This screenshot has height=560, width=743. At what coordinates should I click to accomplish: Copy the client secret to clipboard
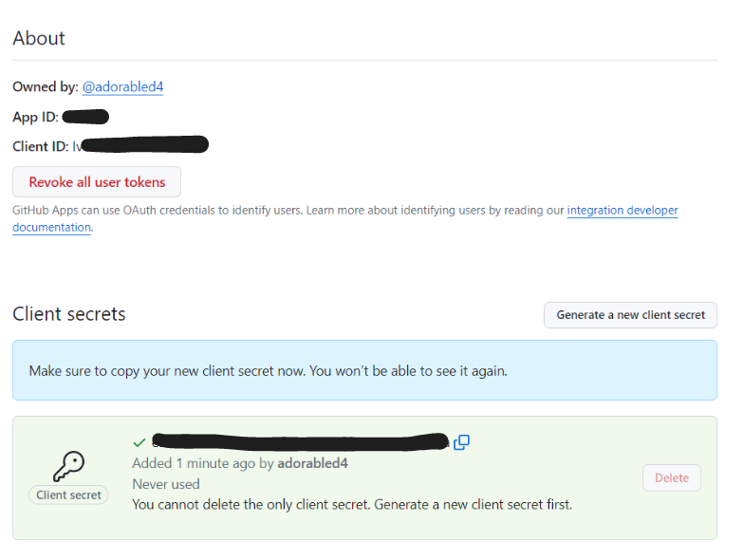point(462,442)
